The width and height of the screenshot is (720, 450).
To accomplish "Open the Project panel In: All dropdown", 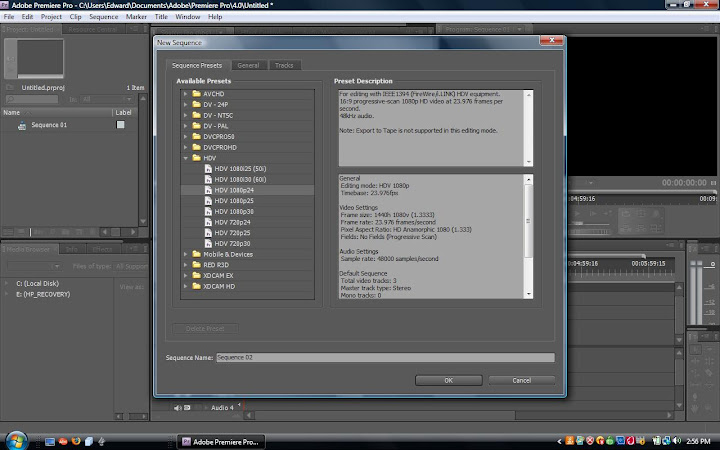I will tap(107, 99).
